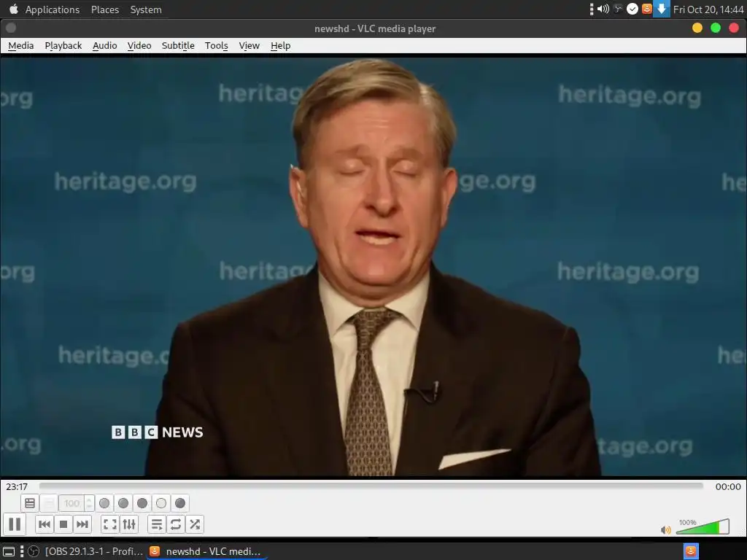747x560 pixels.
Task: Open the View menu
Action: tap(249, 46)
